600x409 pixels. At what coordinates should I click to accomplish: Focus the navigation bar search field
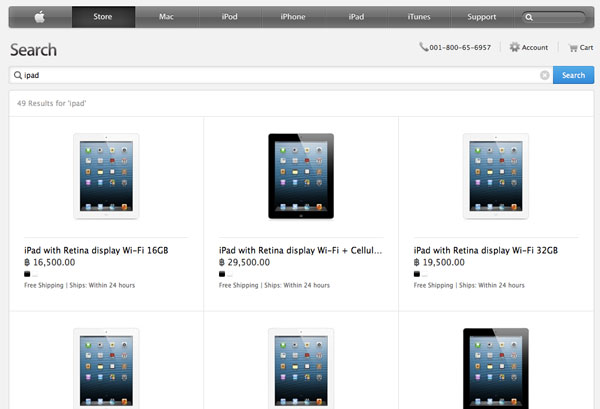tap(554, 17)
